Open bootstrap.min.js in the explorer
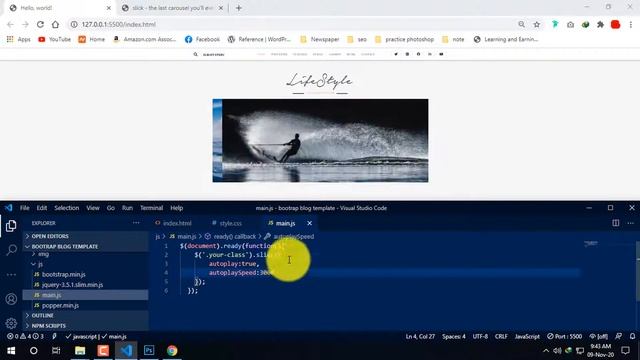The height and width of the screenshot is (360, 640). pos(63,274)
